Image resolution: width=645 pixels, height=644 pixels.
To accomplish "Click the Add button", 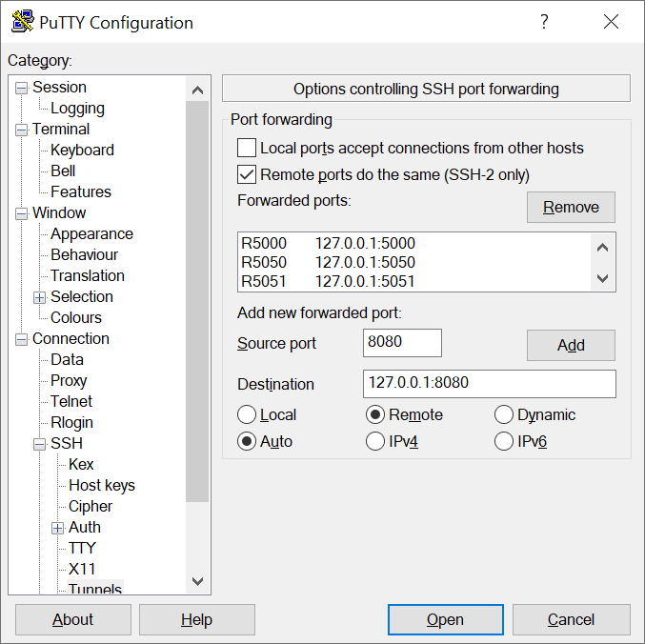I will (571, 346).
